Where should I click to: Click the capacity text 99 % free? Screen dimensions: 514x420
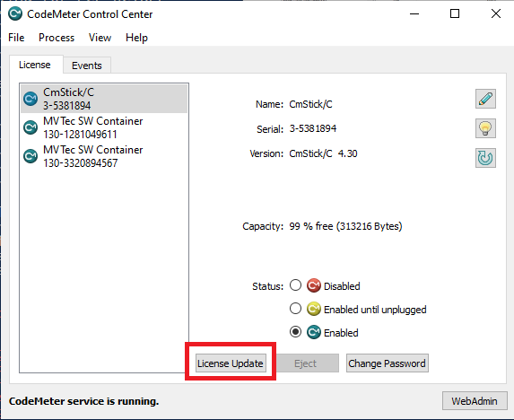tap(345, 226)
